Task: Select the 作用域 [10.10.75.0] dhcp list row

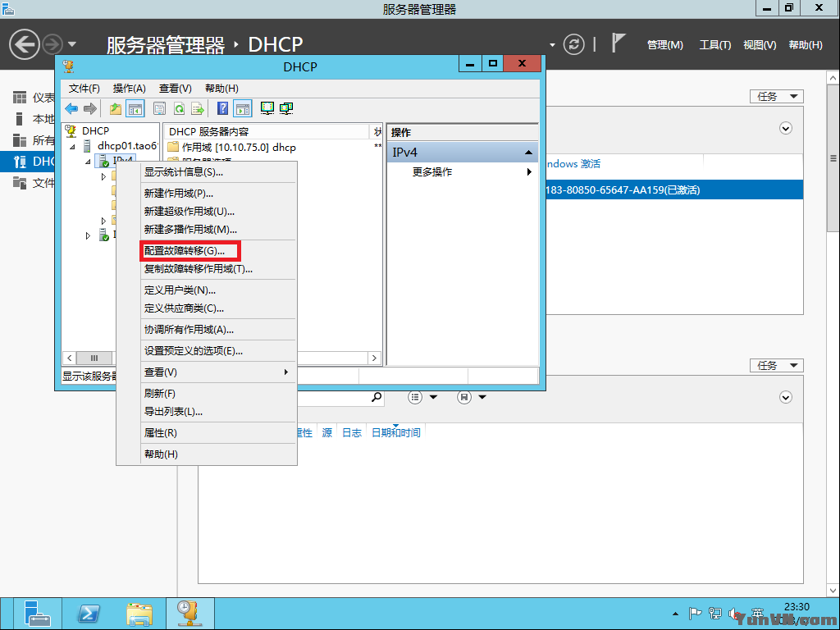Action: [273, 148]
